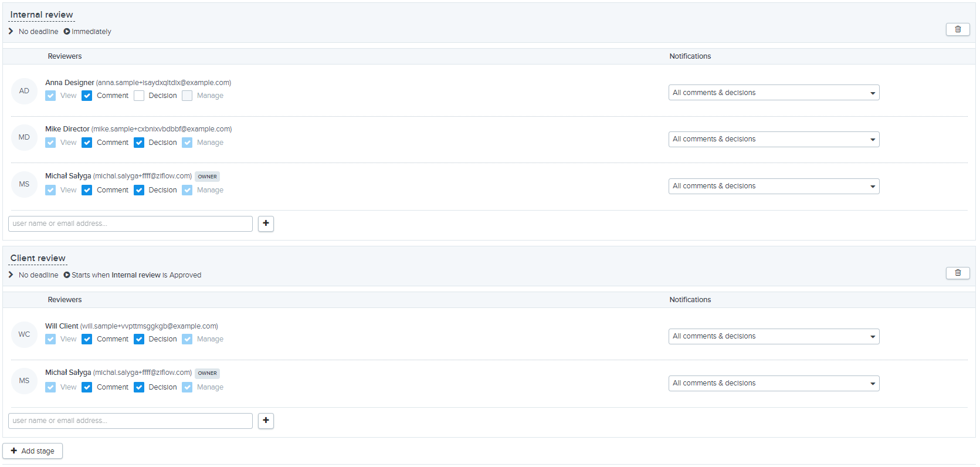This screenshot has height=467, width=980.
Task: Open notifications dropdown for Will Client
Action: coord(773,336)
